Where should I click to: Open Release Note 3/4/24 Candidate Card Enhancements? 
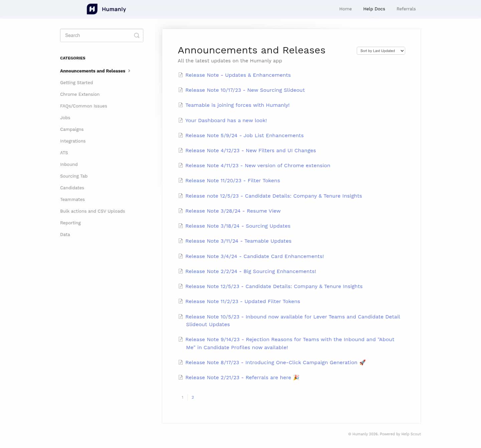(x=255, y=256)
